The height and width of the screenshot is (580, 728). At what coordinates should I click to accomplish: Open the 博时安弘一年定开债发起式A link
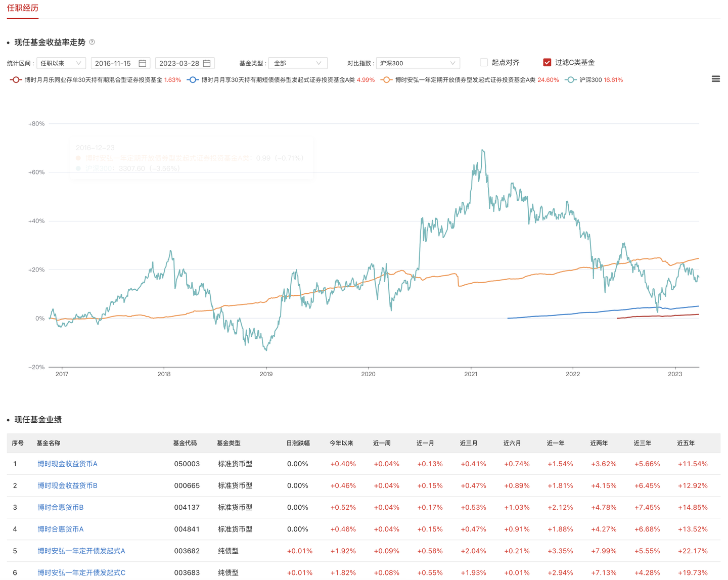[x=81, y=551]
